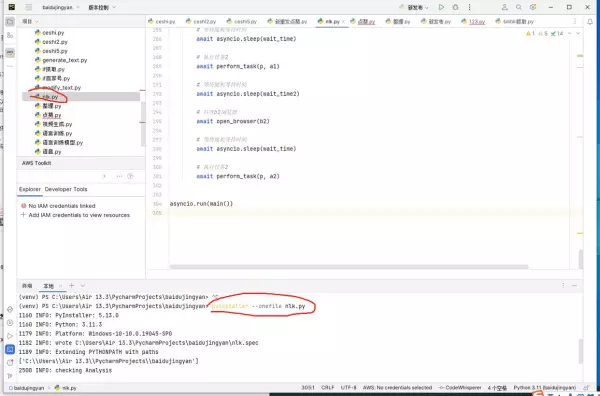Click the AWS Toolkit more-options ellipsis icon
The width and height of the screenshot is (600, 396).
(119, 176)
